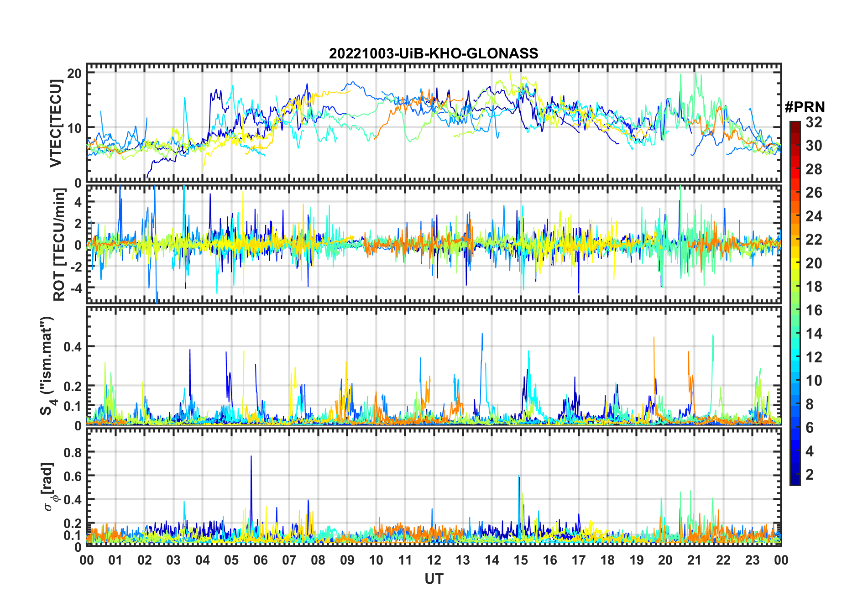Click the #PRN colorbar title
868x607 pixels.
[x=805, y=107]
